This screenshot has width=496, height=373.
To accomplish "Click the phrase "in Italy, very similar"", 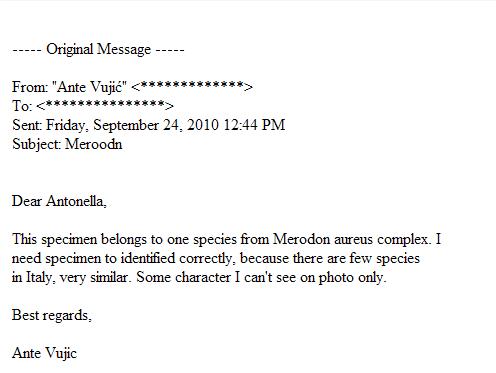I will [x=71, y=277].
